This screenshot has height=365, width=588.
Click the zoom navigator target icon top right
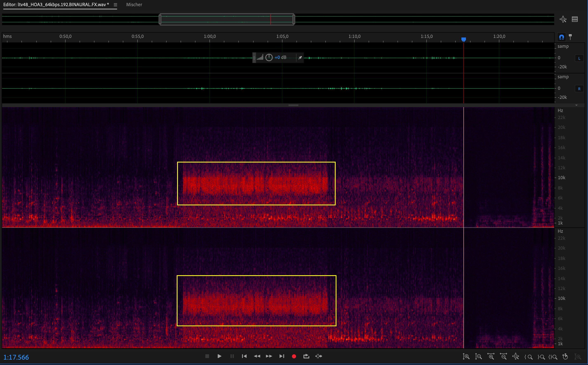563,19
